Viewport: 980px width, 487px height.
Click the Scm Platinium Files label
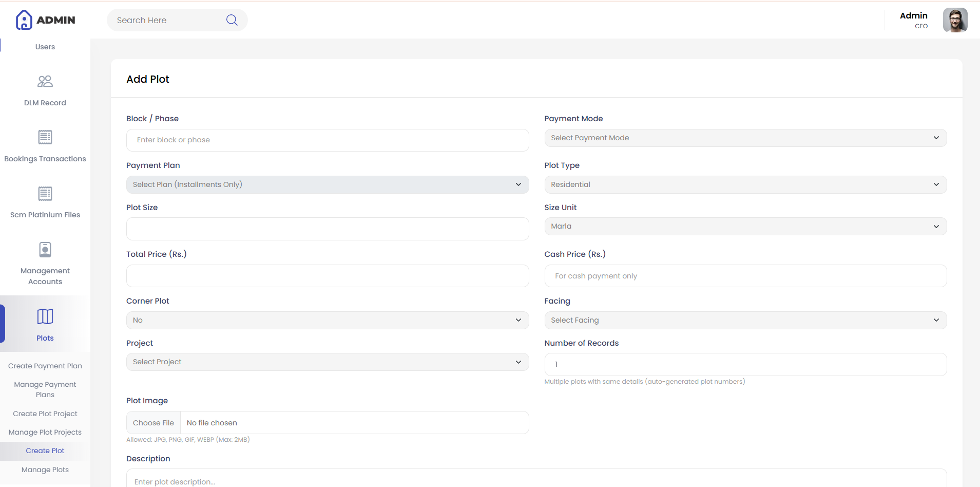click(45, 215)
